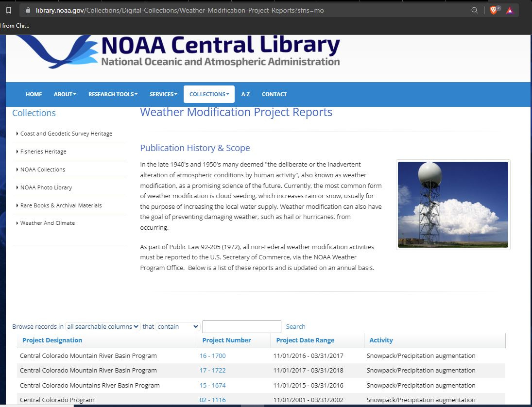Viewport: 532px width, 407px height.
Task: Expand Coast and Geodetic Survey Heritage
Action: coord(66,134)
